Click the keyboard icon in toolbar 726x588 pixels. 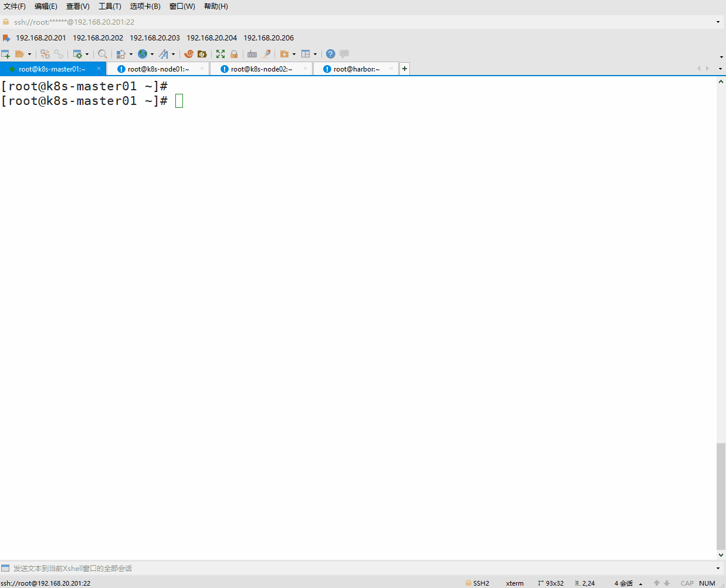[252, 54]
